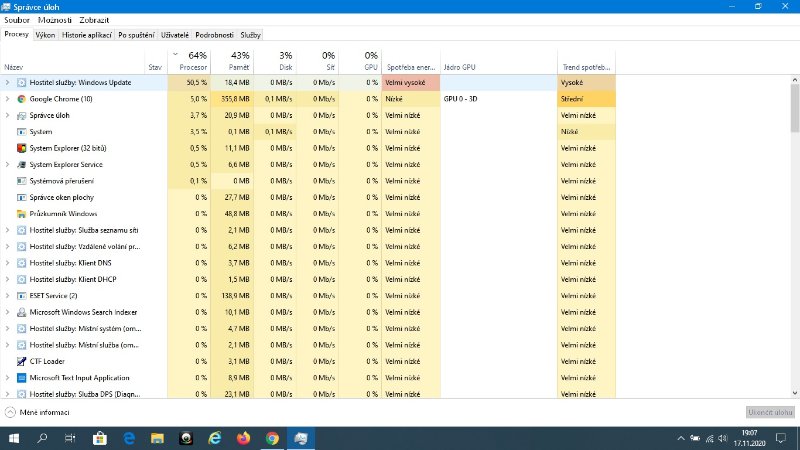Open the Zobrazit menu
800x450 pixels.
[x=94, y=20]
